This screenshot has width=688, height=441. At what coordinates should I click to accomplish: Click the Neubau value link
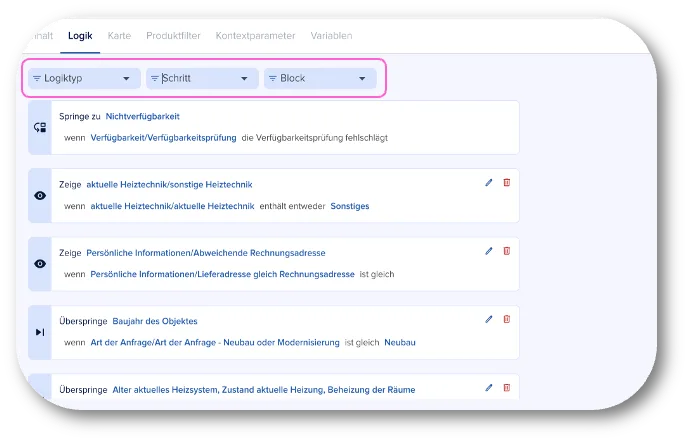tap(400, 343)
